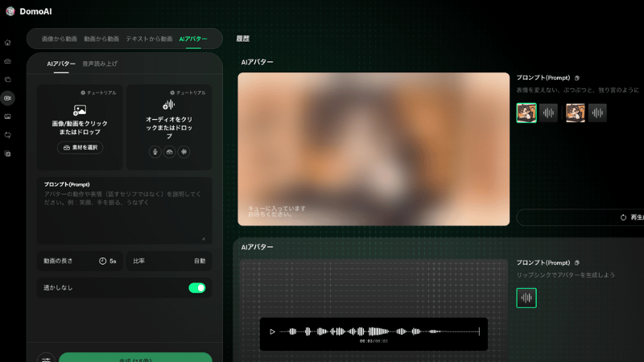
Task: Open the 比率 aspect ratio selector
Action: click(x=169, y=261)
